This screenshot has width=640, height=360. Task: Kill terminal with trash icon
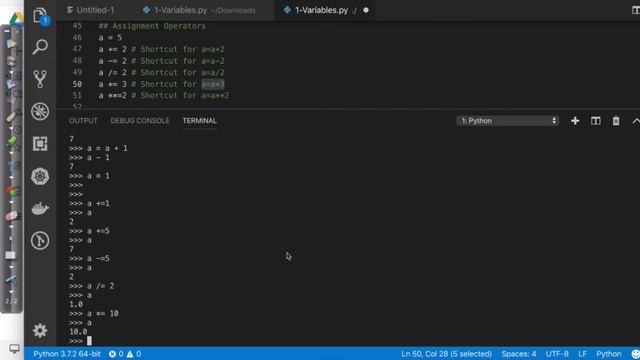tap(616, 121)
